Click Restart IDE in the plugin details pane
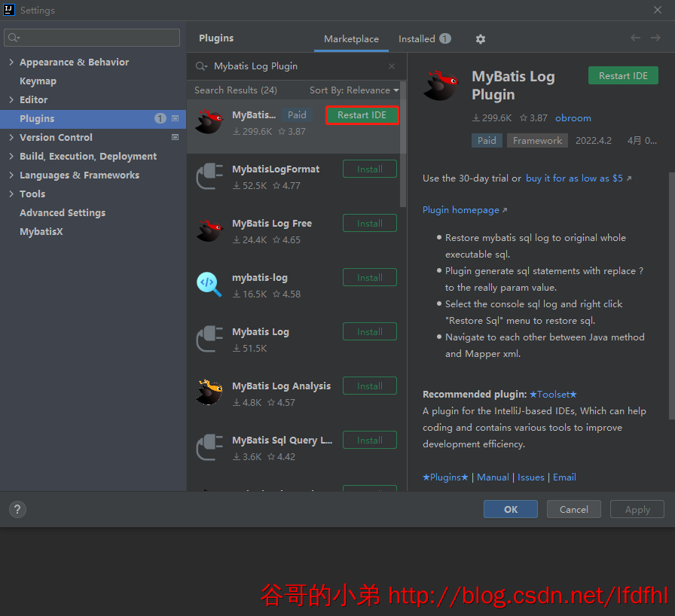This screenshot has height=616, width=675. click(623, 76)
